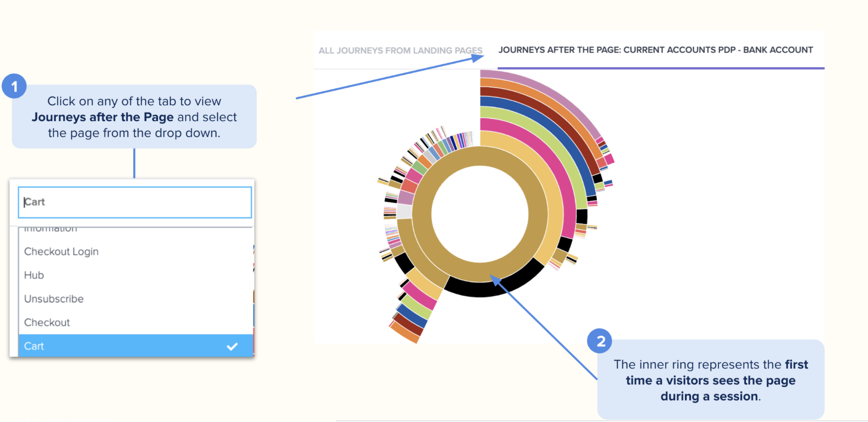
Task: Select the Hub option in the dropdown
Action: click(34, 275)
